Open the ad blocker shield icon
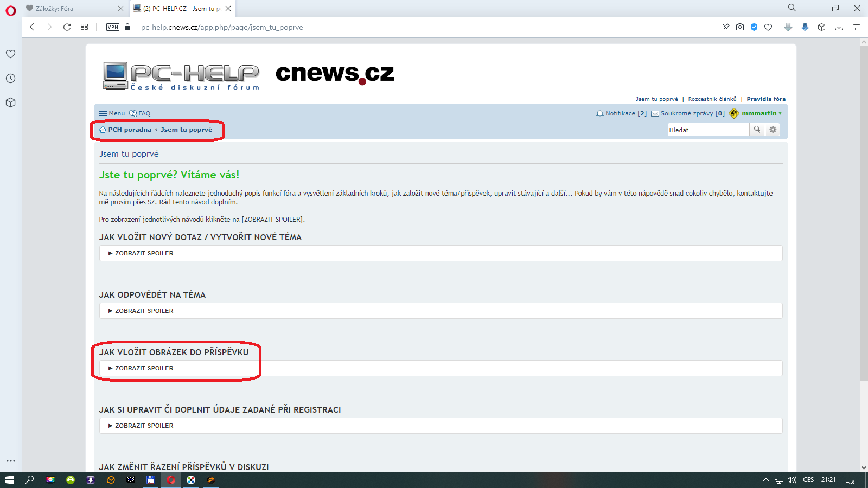 (x=754, y=27)
